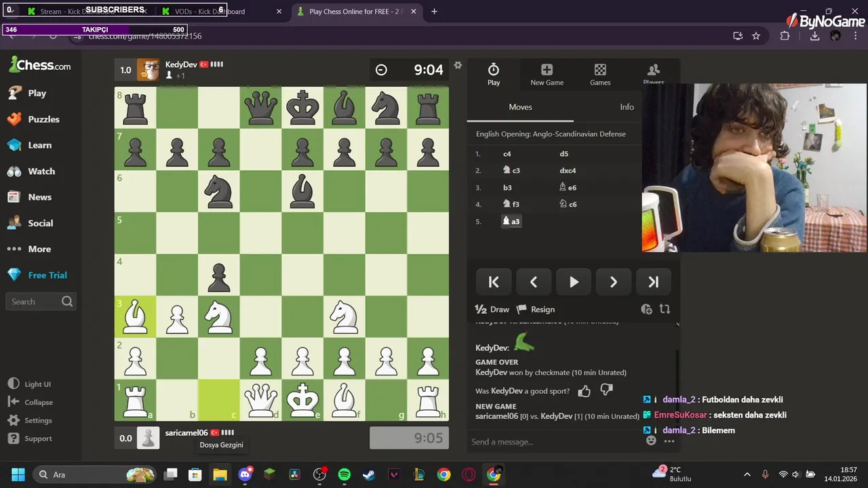Open Steam from taskbar
The image size is (868, 488).
[369, 474]
